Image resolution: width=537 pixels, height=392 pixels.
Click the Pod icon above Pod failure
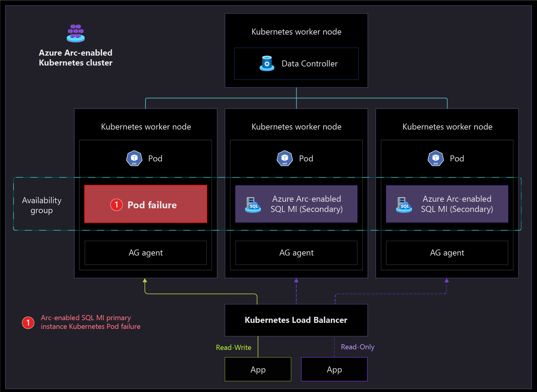[x=134, y=158]
